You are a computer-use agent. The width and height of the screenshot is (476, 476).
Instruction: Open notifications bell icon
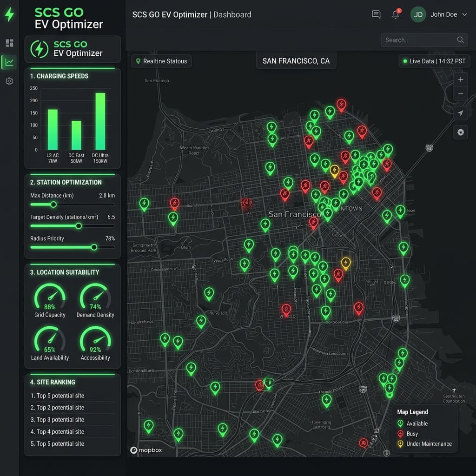click(x=396, y=14)
